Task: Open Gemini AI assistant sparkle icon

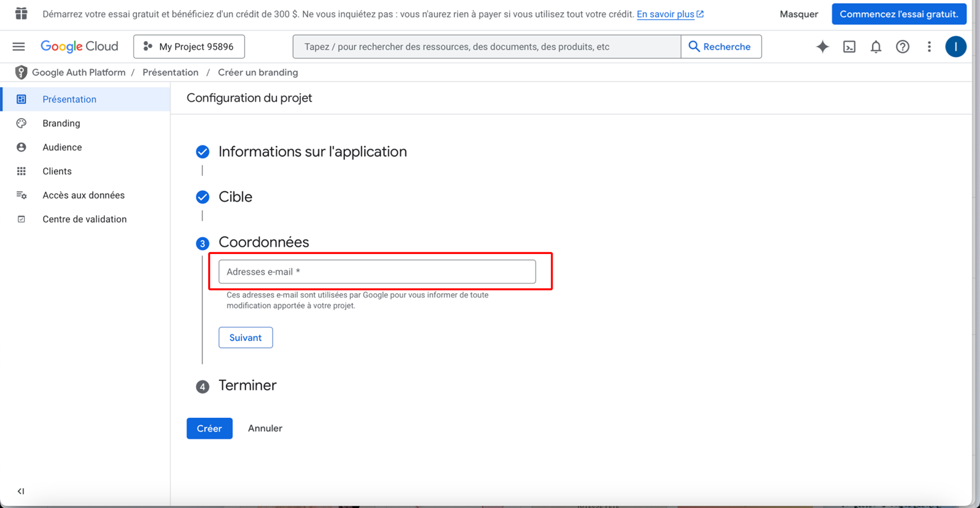Action: [x=822, y=47]
